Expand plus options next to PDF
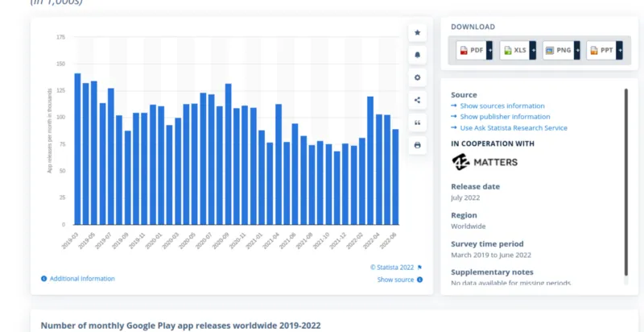This screenshot has height=332, width=644. [489, 50]
